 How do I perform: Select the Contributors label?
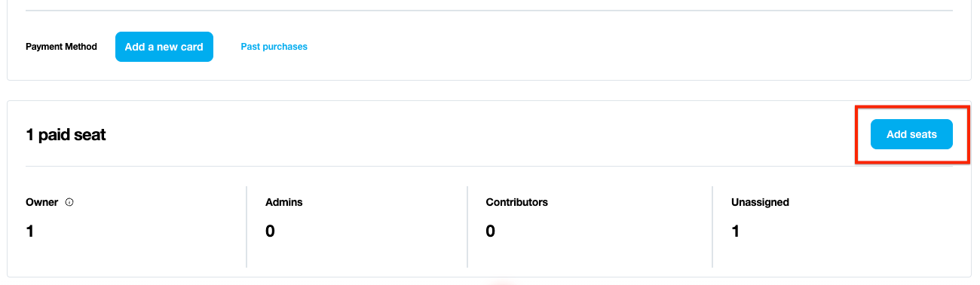[x=516, y=202]
